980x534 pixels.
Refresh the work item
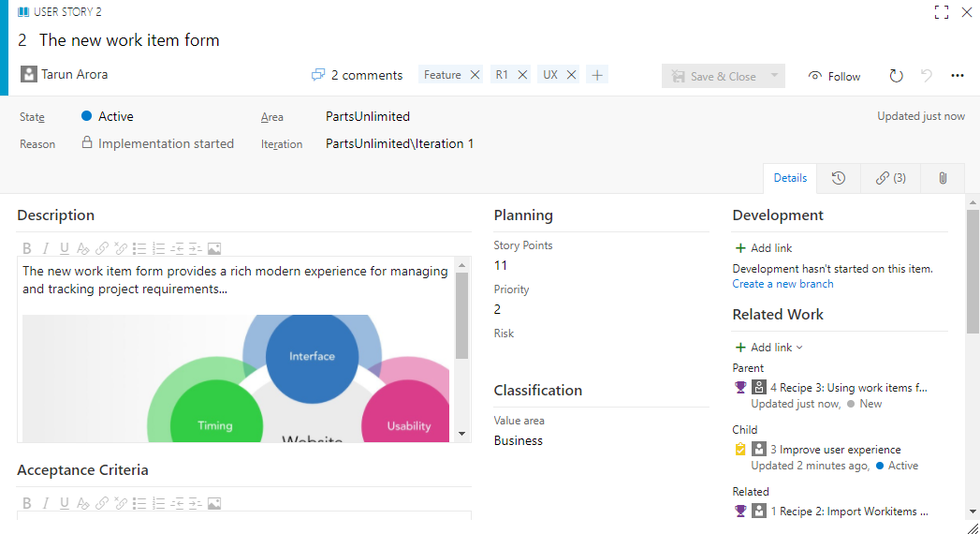[897, 76]
